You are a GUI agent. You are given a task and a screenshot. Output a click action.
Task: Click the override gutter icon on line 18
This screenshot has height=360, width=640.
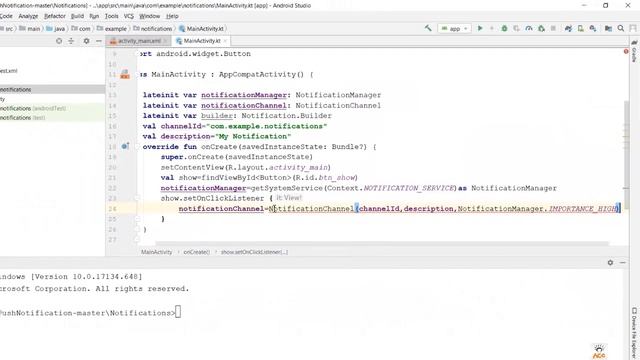[x=125, y=146]
